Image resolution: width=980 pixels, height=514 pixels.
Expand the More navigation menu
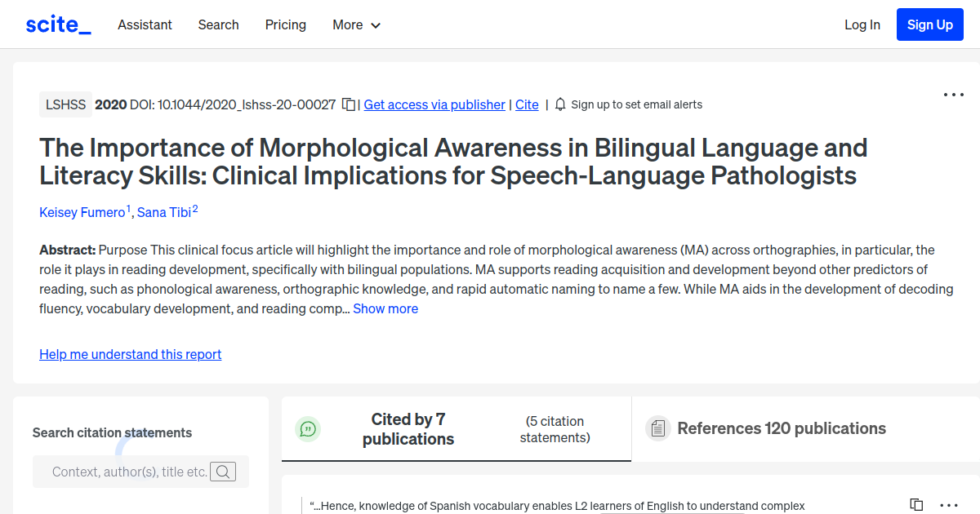pos(356,24)
